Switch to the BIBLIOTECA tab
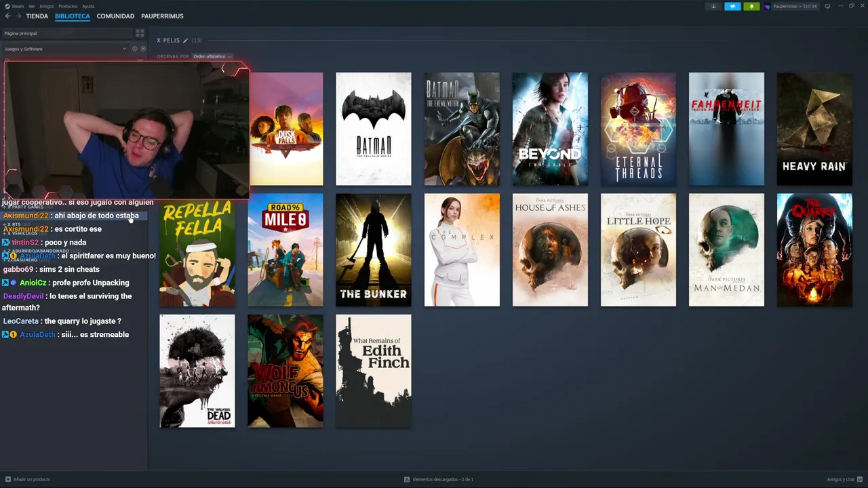 click(x=73, y=16)
